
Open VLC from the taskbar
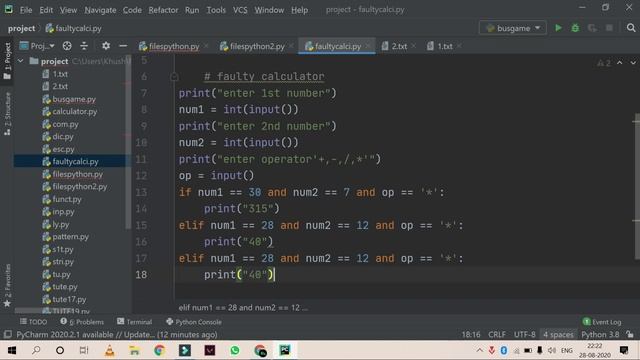109,350
